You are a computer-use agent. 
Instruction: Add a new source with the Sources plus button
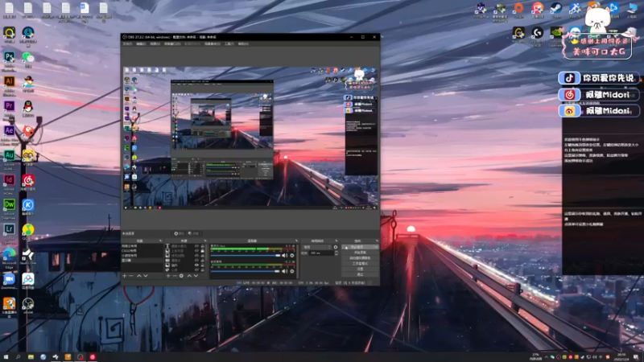pyautogui.click(x=168, y=276)
